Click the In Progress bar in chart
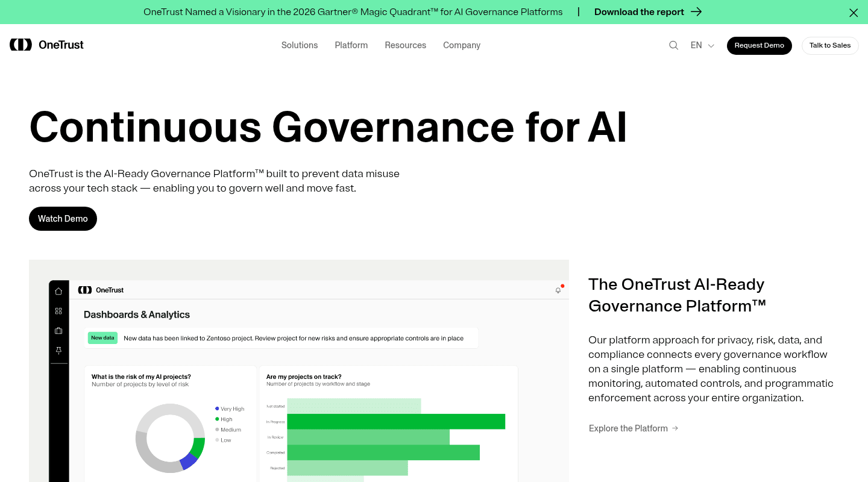 tap(396, 422)
